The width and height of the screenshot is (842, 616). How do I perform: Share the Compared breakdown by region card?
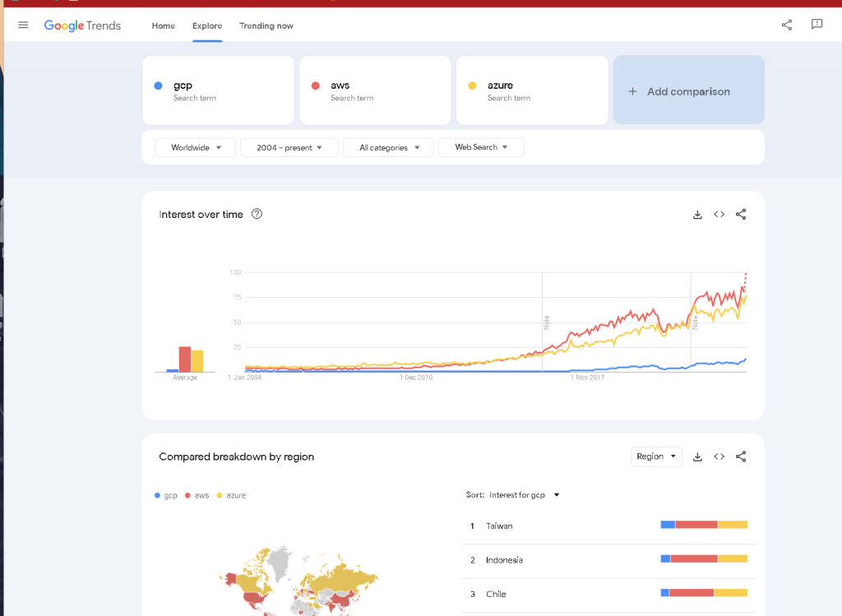pos(741,456)
